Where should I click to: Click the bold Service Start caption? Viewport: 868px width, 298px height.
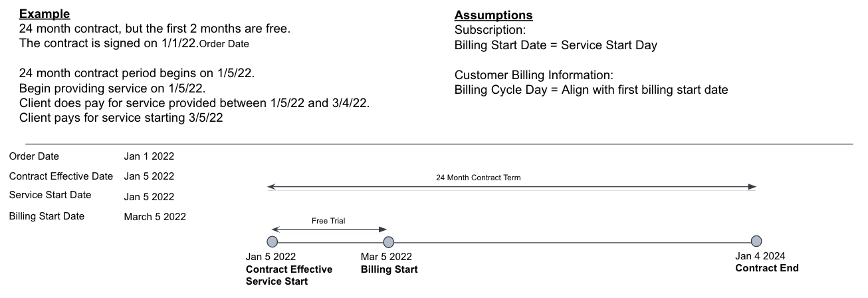(x=276, y=281)
